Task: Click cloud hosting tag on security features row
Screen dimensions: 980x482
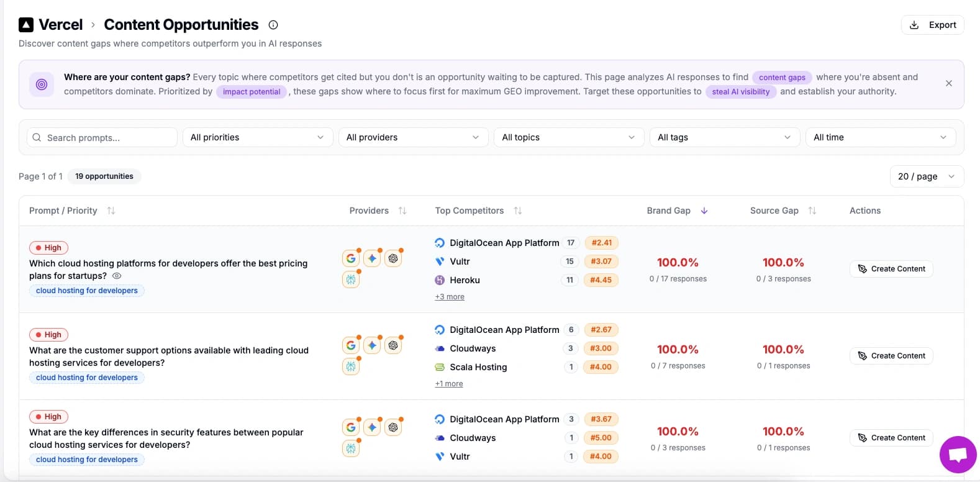Action: click(x=87, y=460)
